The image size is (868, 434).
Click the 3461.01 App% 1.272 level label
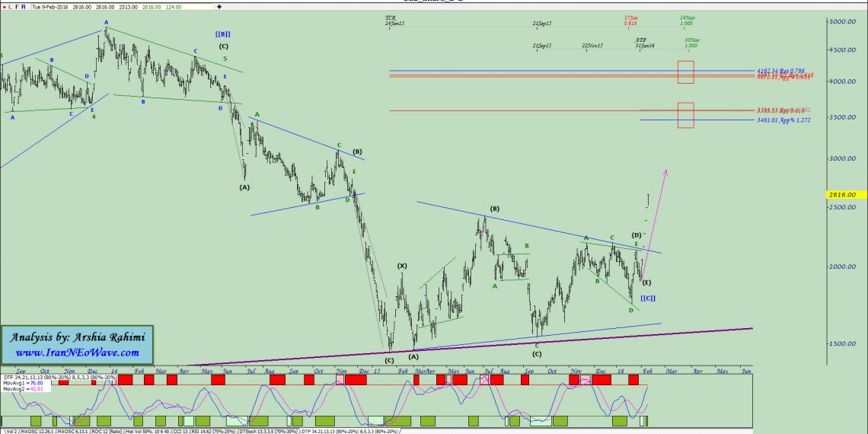click(x=780, y=120)
